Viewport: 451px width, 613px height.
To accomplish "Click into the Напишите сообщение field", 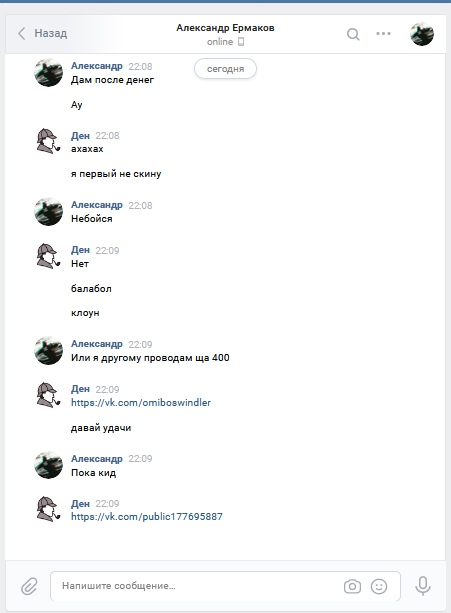I will pyautogui.click(x=225, y=586).
